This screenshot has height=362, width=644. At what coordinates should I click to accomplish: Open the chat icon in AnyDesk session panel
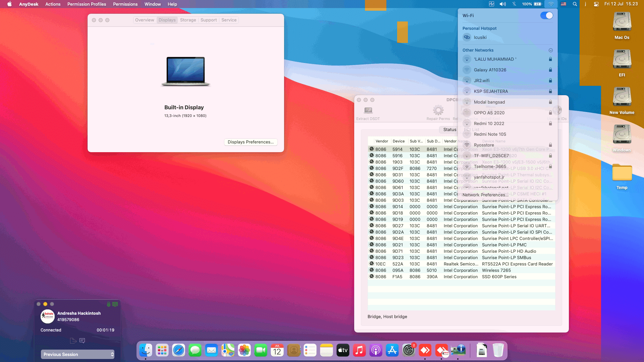click(x=82, y=341)
